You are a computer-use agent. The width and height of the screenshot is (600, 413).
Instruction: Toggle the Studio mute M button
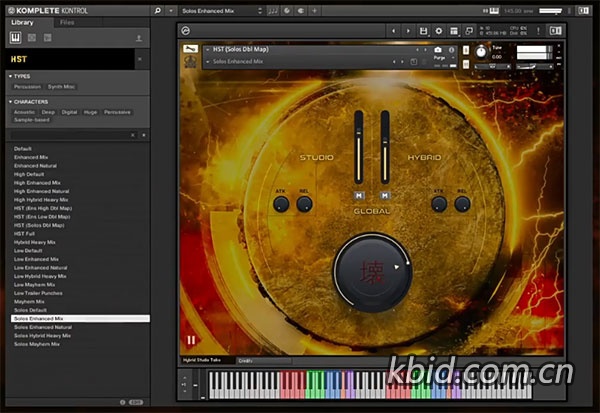coord(357,195)
